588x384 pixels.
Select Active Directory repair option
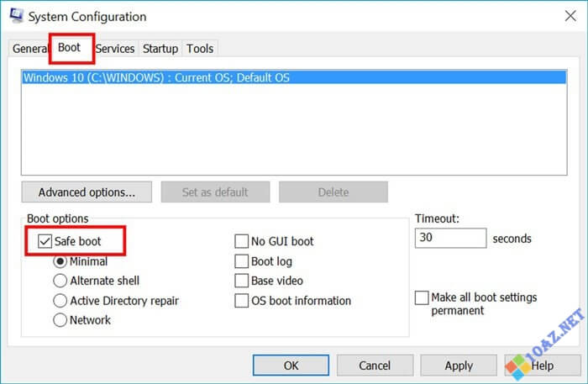click(60, 300)
